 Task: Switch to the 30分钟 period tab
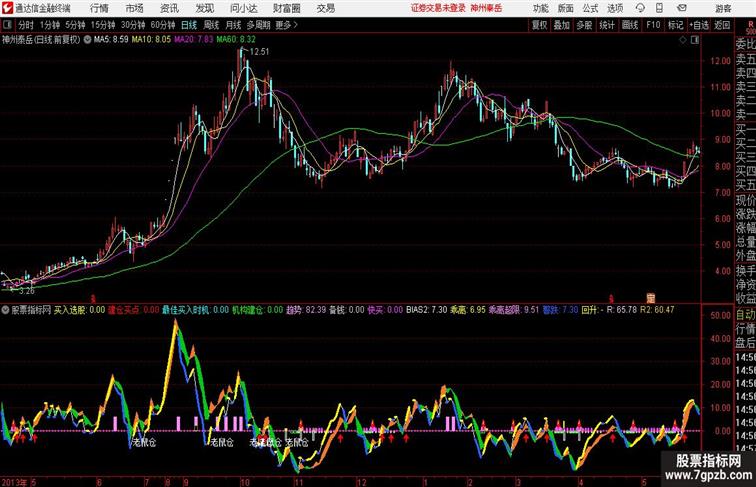coord(133,25)
